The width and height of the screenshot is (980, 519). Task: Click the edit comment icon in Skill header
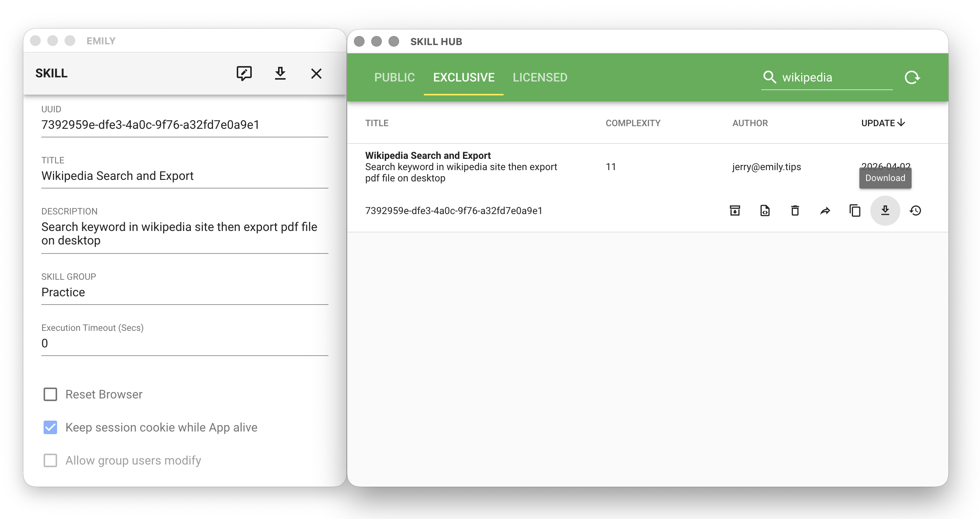click(244, 73)
